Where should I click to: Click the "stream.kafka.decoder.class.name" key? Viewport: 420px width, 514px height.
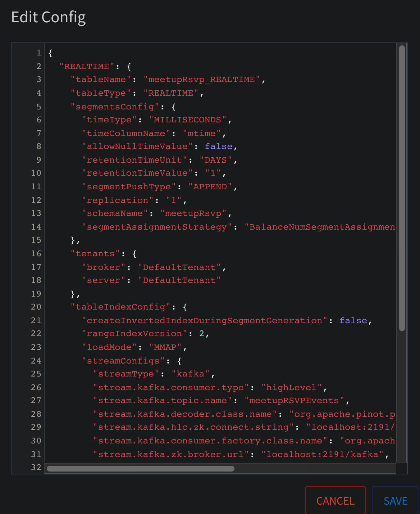(185, 414)
